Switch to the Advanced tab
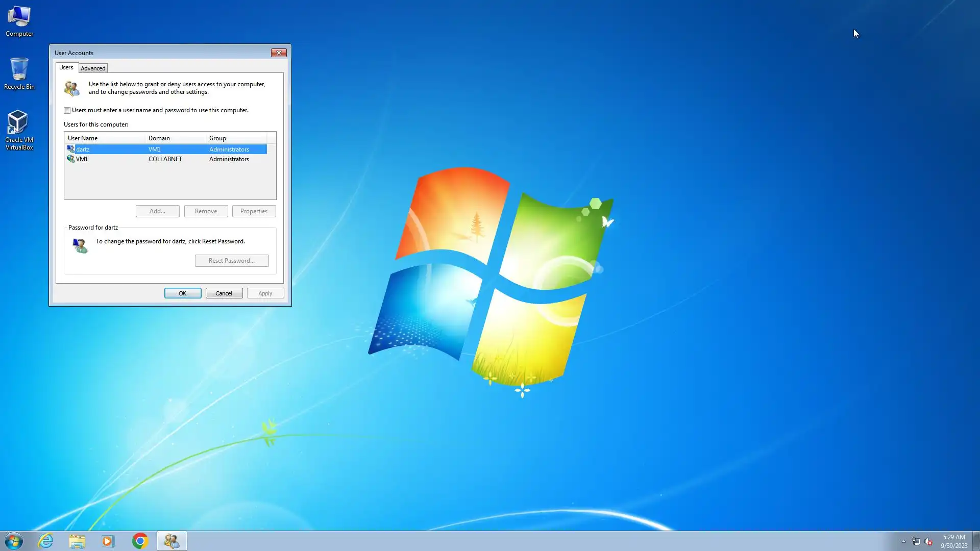Image resolution: width=980 pixels, height=551 pixels. (x=93, y=68)
